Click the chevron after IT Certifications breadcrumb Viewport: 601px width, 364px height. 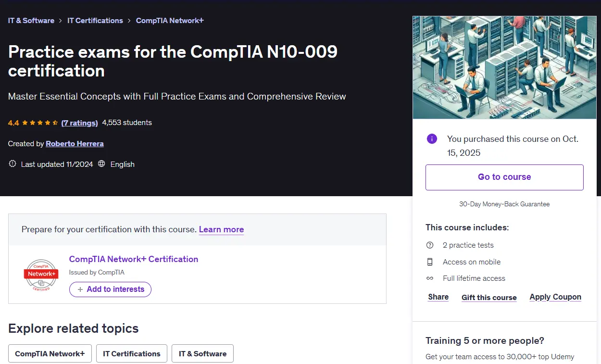point(129,21)
